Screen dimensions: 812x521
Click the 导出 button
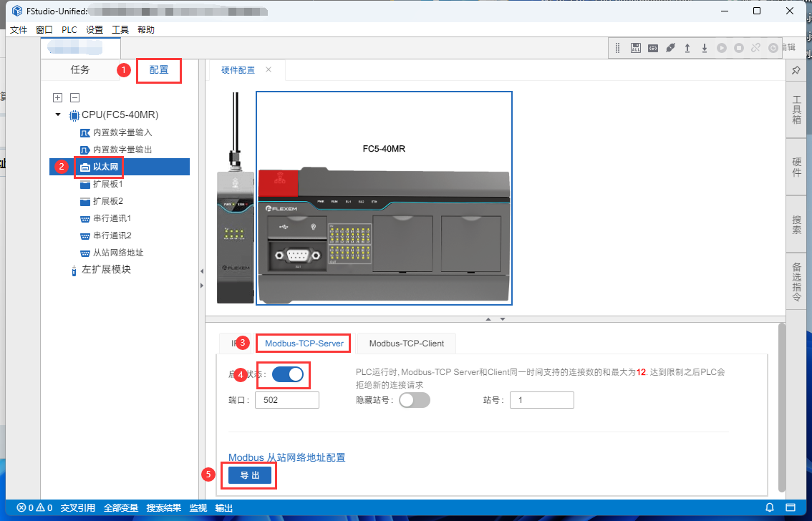(250, 476)
